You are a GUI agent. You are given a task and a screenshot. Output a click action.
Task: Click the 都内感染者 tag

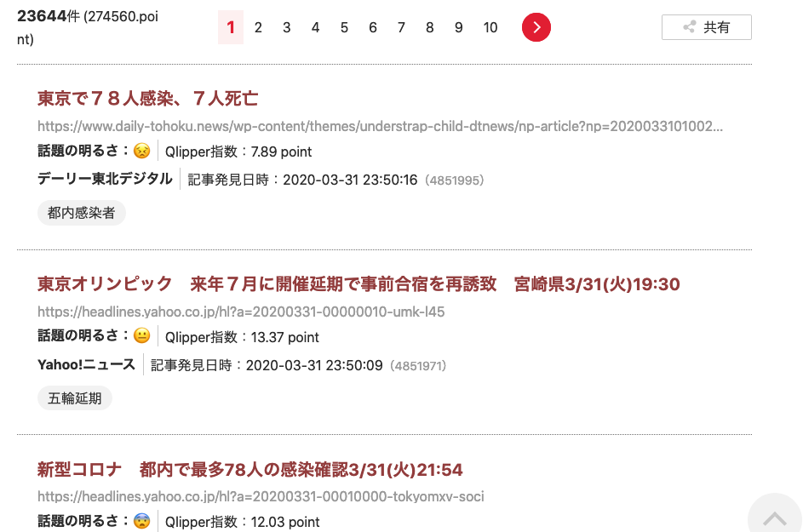[x=81, y=213]
